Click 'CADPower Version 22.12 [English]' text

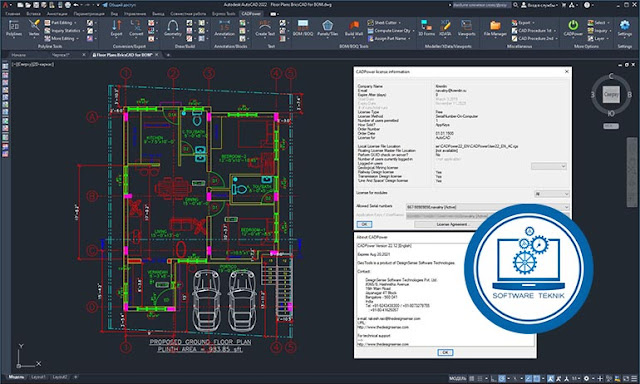tap(384, 246)
